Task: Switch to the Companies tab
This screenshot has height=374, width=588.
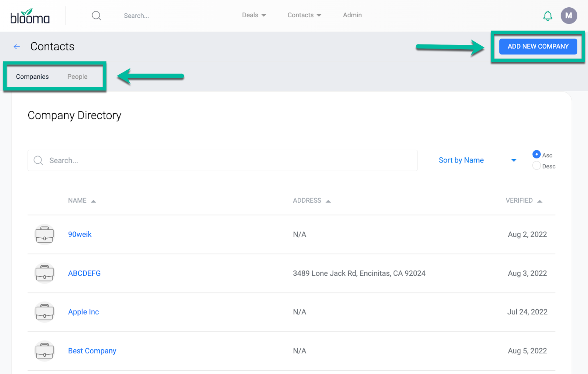Action: coord(32,76)
